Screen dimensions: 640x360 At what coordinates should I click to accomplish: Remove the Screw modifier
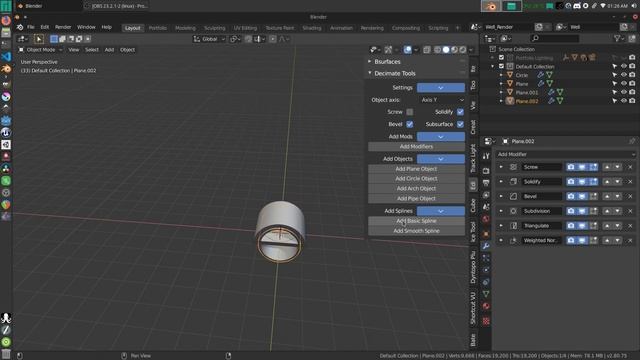630,167
